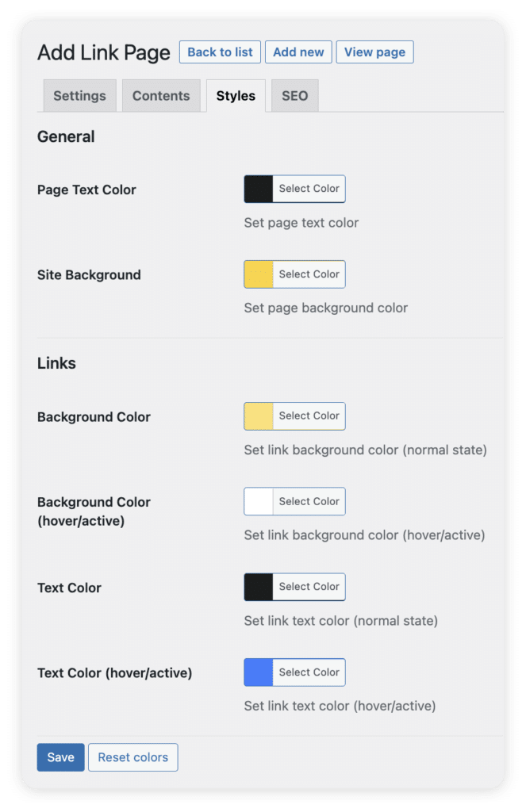Open View page link button

[x=374, y=52]
